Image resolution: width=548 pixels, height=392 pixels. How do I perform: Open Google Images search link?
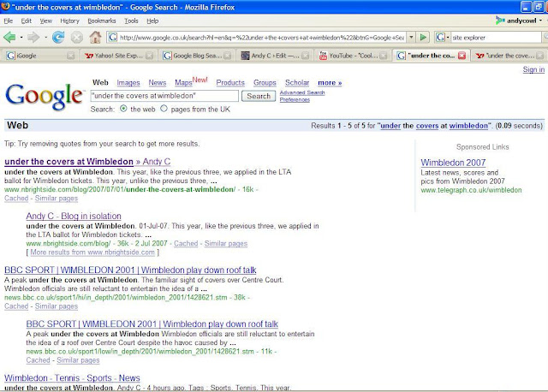(128, 83)
